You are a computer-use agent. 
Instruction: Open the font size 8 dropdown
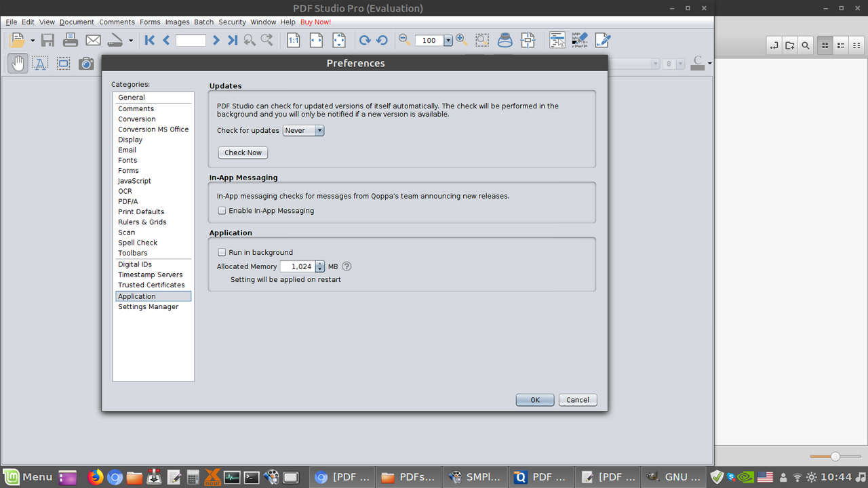coord(672,64)
